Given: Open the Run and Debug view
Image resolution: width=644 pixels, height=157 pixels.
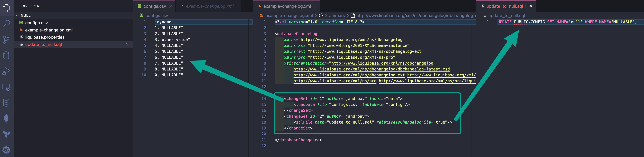Looking at the screenshot, I should click(x=6, y=71).
